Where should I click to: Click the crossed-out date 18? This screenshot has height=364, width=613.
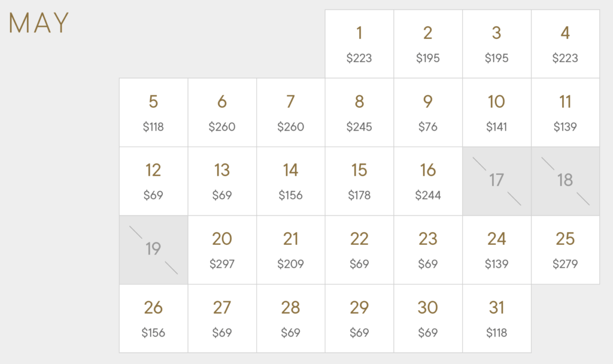click(x=565, y=181)
